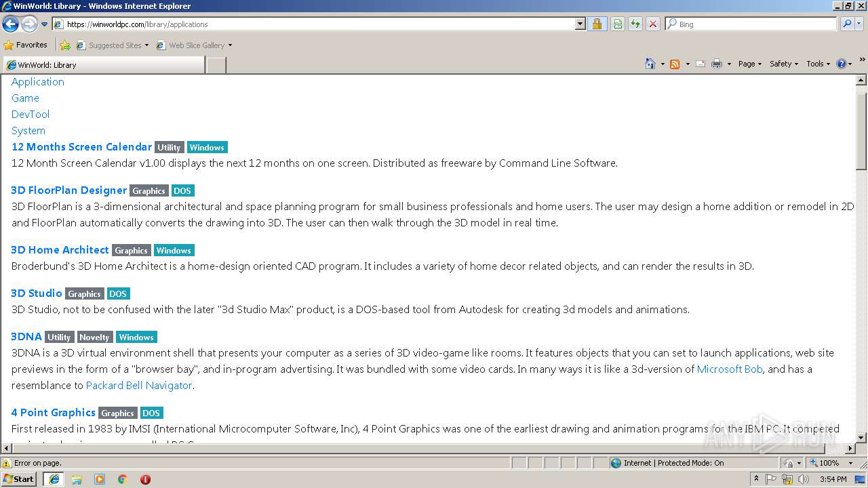
Task: Click Graphics tag beside 3D Home Architect
Action: click(131, 250)
